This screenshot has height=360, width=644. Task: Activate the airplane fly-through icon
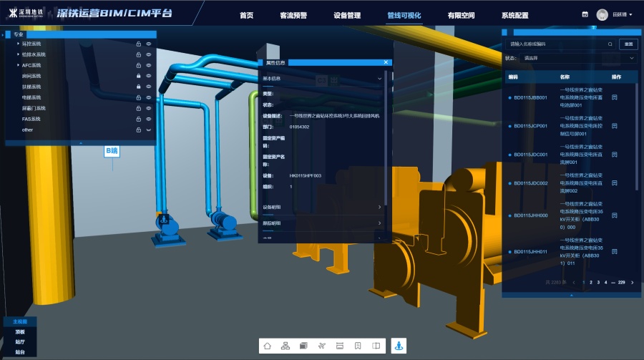point(322,346)
